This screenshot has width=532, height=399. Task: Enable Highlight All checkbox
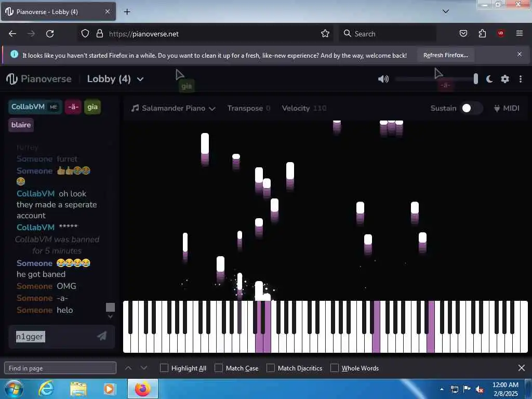[164, 368]
